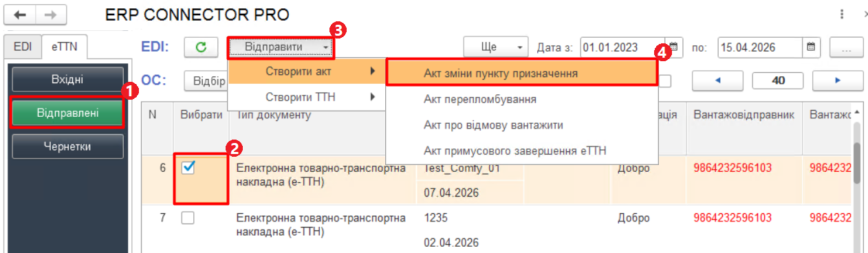Switch to the EDI tab
This screenshot has height=253, width=868.
(x=23, y=46)
